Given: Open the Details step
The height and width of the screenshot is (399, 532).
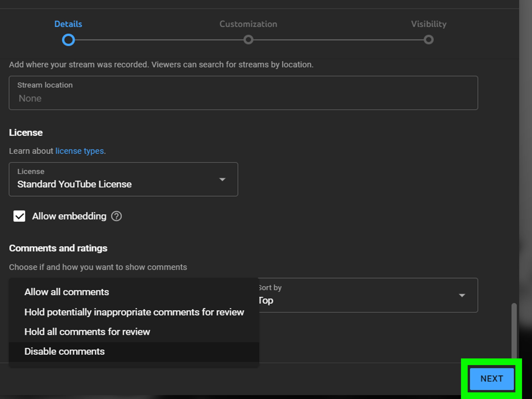Looking at the screenshot, I should click(x=68, y=24).
